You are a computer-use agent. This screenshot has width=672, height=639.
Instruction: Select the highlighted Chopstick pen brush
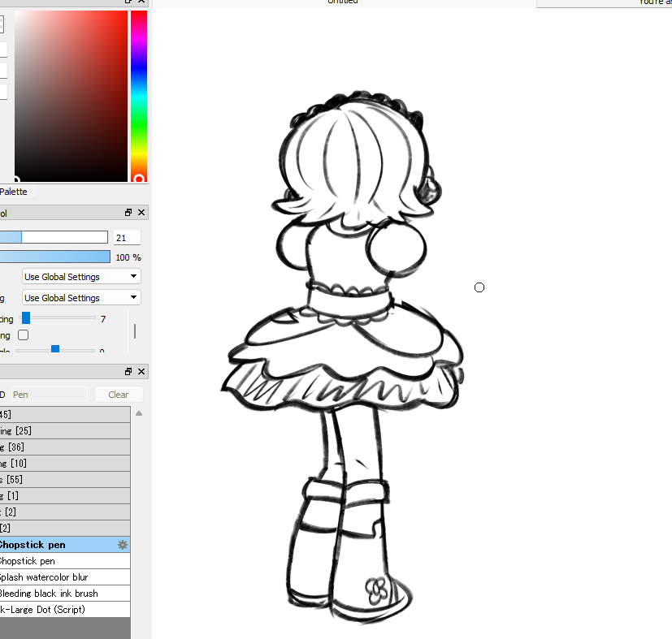click(65, 545)
